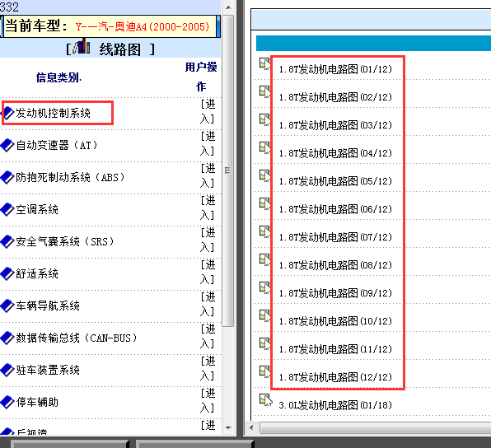The height and width of the screenshot is (448, 491).
Task: Click the image icon for 1.8T发动机电路图(11/12)
Action: coord(265,343)
